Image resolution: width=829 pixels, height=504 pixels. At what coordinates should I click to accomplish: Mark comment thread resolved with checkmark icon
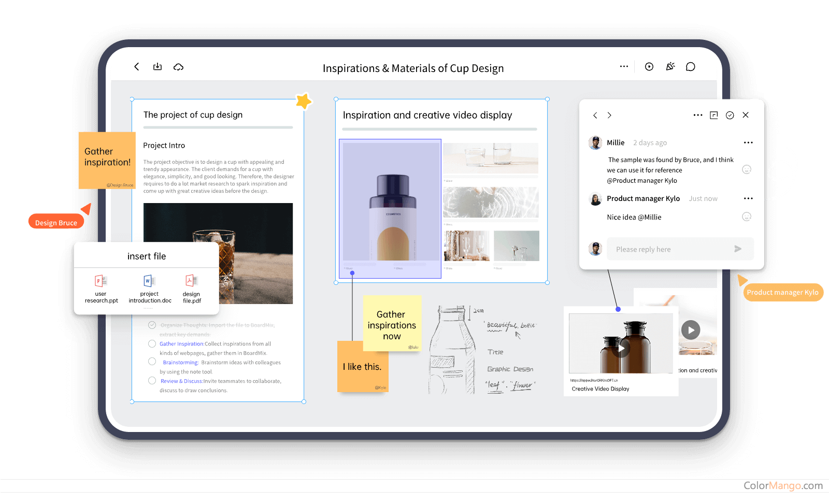point(730,116)
